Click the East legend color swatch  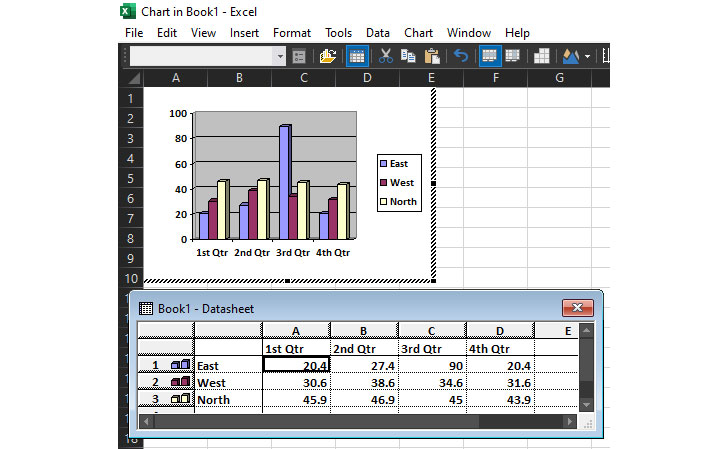(383, 164)
